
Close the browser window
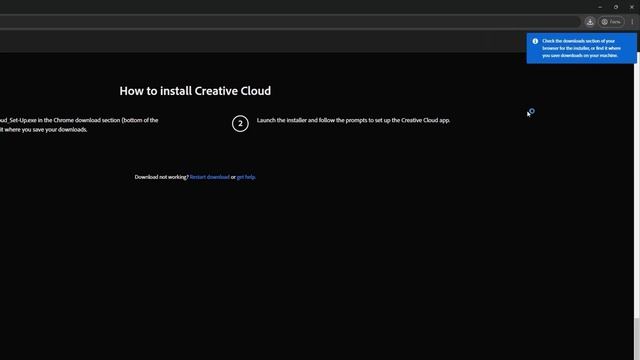pos(632,7)
